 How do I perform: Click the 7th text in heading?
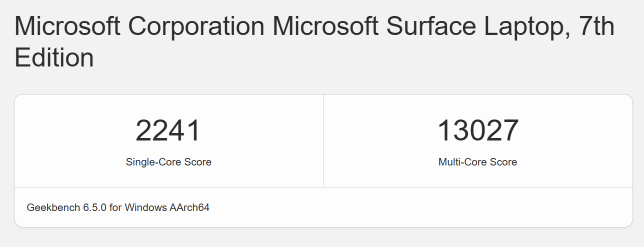click(596, 26)
